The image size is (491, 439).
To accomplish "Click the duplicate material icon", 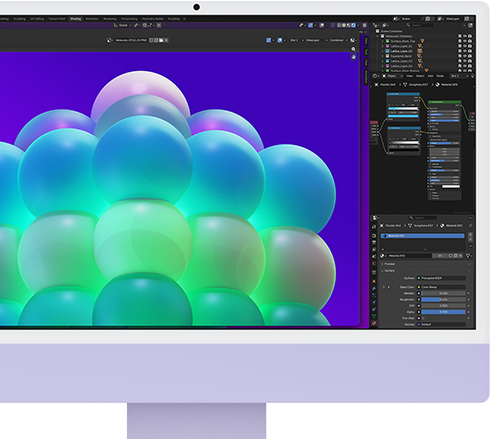I will tap(455, 256).
